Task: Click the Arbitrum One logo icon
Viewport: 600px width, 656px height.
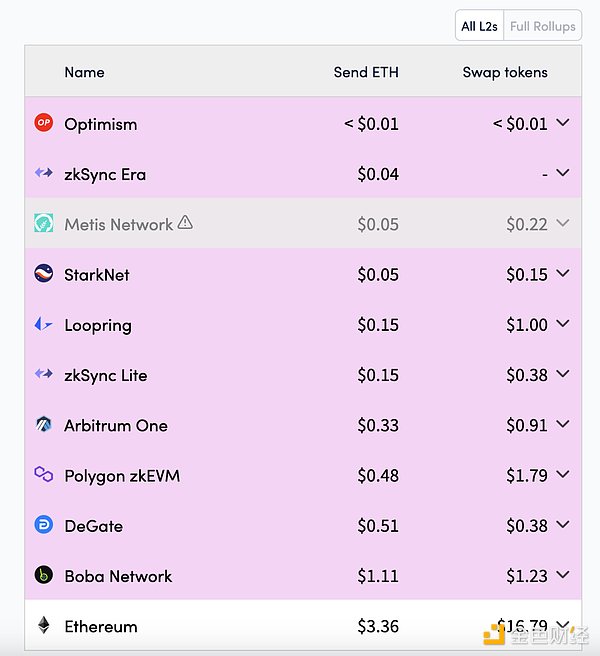Action: tap(43, 425)
